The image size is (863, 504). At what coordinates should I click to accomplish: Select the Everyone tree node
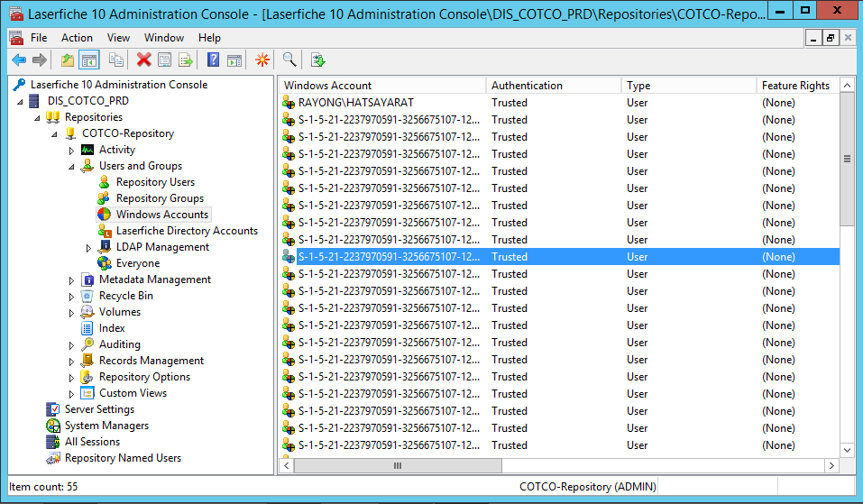tap(138, 263)
